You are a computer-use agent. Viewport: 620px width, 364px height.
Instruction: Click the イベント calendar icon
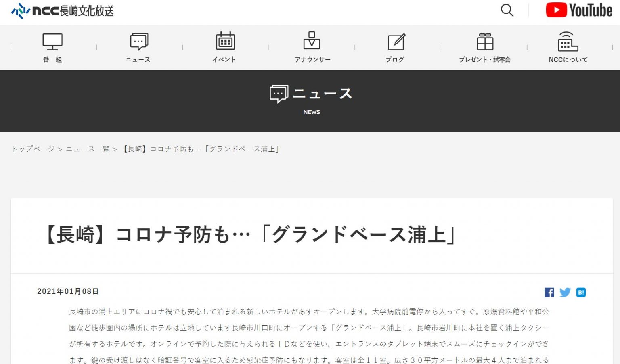click(225, 41)
